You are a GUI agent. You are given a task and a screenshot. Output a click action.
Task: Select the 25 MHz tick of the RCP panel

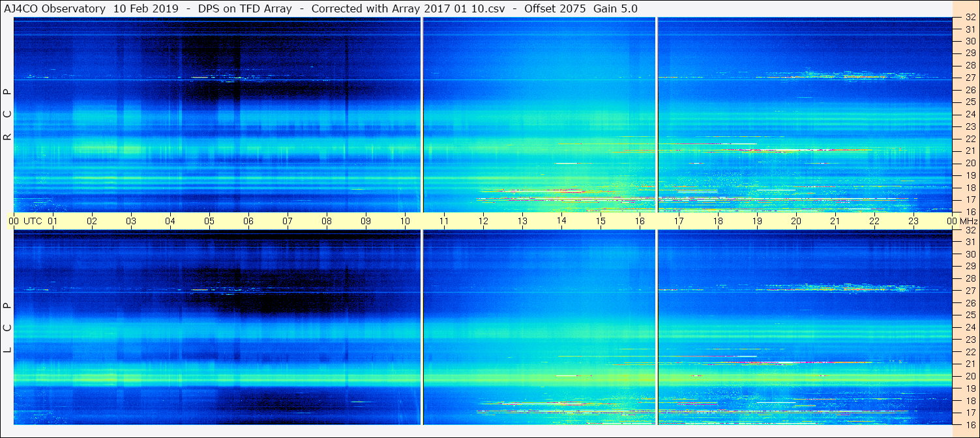(x=970, y=102)
